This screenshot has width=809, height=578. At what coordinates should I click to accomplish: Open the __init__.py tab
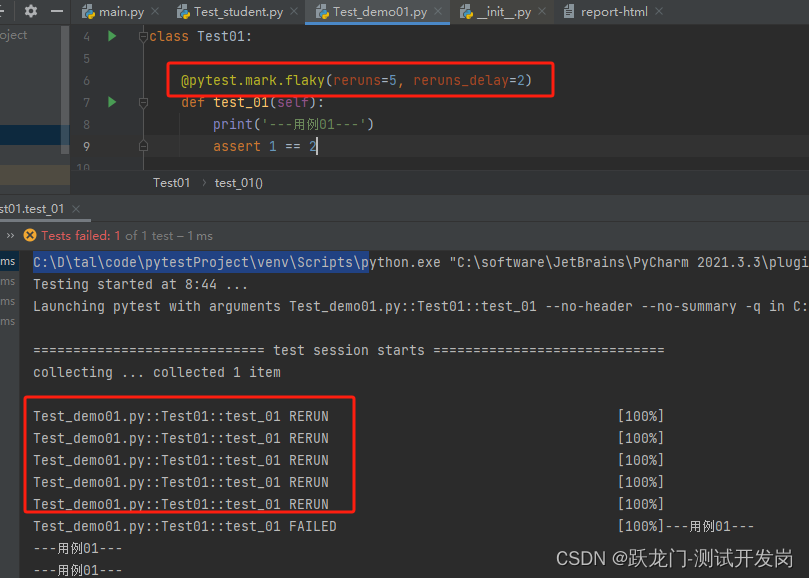[x=504, y=12]
